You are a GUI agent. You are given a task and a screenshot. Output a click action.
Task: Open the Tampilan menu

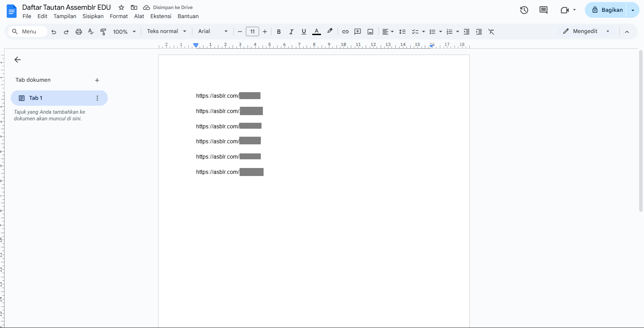(x=65, y=16)
